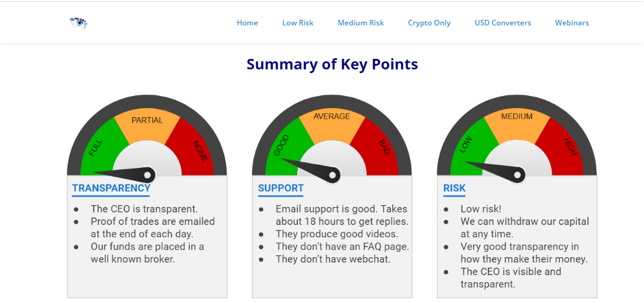Viewport: 644px width, 303px height.
Task: Click the red HIGH risk segment
Action: (x=568, y=147)
